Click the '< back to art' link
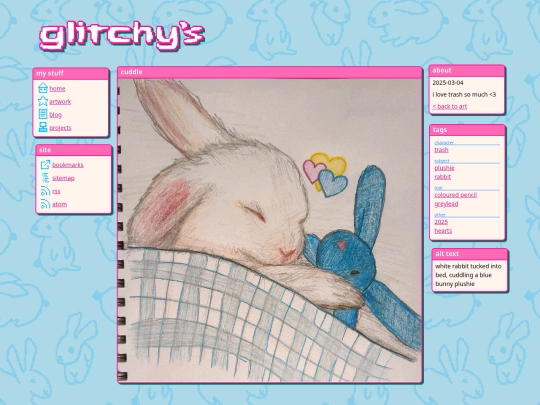This screenshot has height=405, width=540. [x=450, y=106]
